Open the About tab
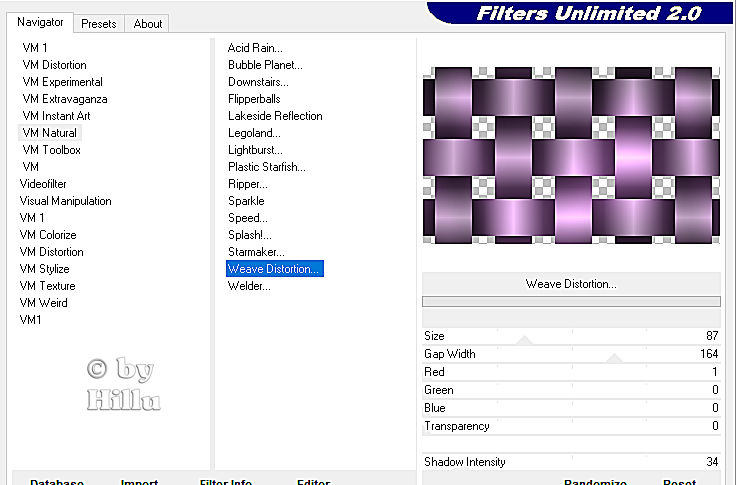Viewport: 736px width, 485px height. pyautogui.click(x=147, y=23)
